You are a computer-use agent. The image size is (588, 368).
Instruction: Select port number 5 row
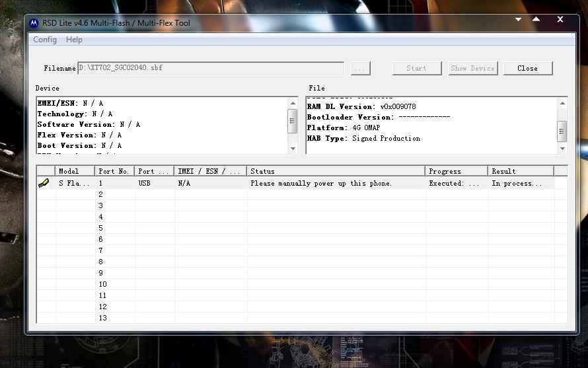302,228
